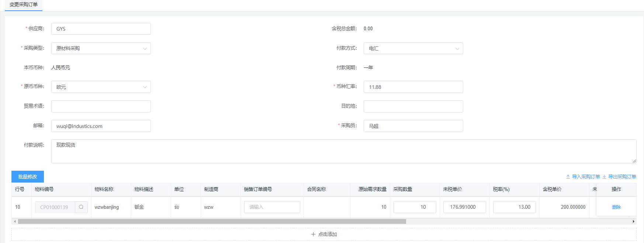Click the right arrow of the horizontal scrollbar

633,222
